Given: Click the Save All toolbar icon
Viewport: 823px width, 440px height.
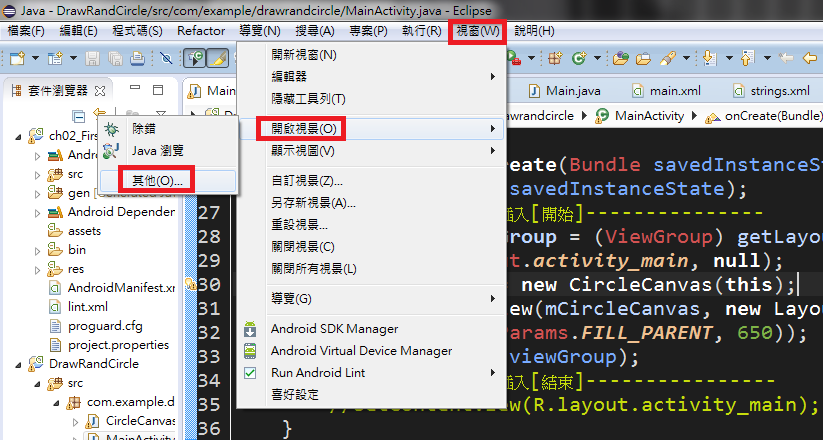Looking at the screenshot, I should pyautogui.click(x=115, y=58).
